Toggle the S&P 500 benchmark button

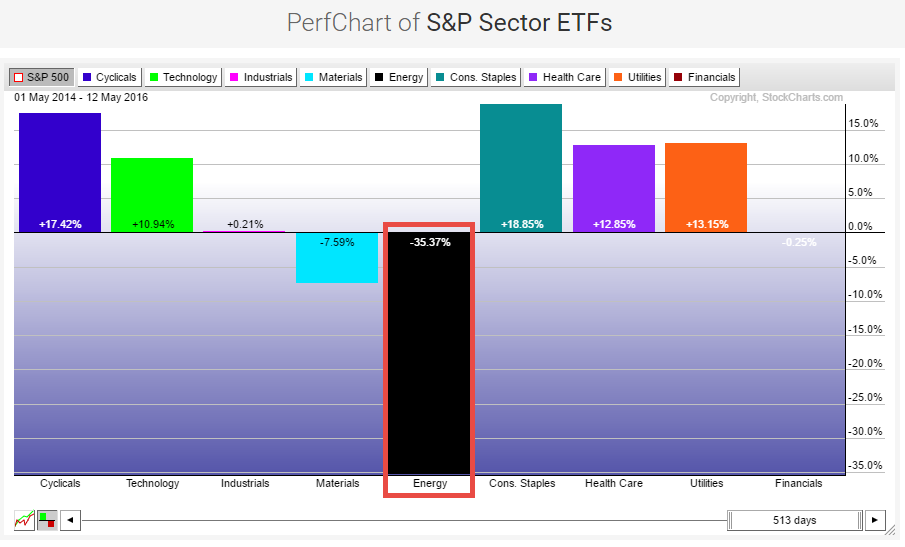[41, 77]
